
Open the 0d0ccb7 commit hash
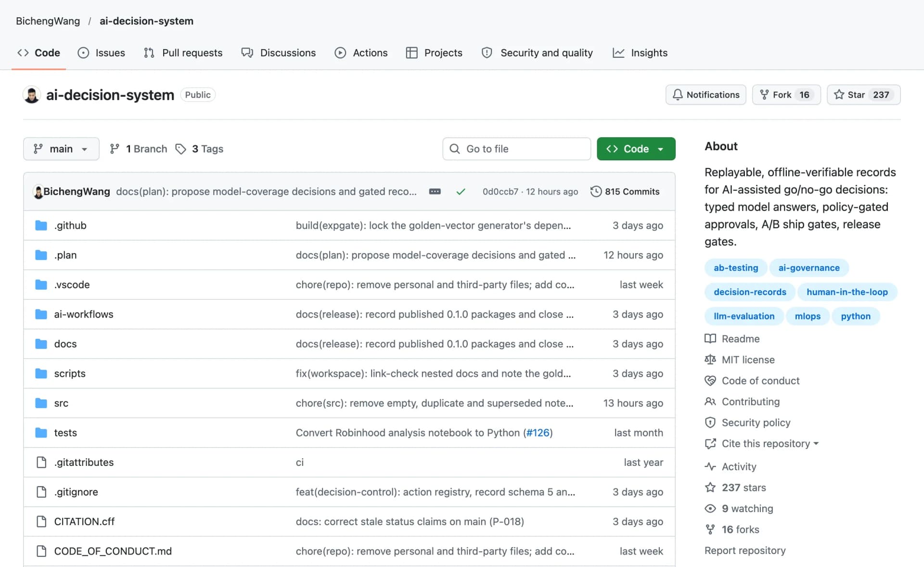(x=500, y=192)
